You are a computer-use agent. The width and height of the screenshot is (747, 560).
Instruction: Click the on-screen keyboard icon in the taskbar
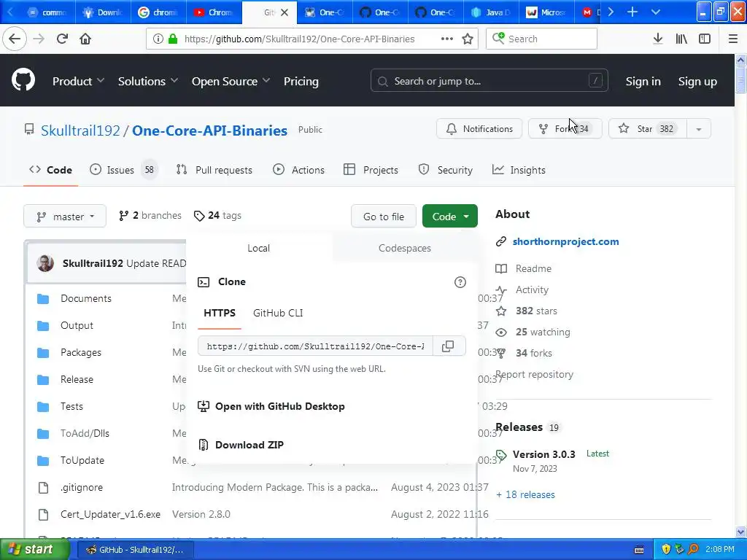(x=639, y=550)
